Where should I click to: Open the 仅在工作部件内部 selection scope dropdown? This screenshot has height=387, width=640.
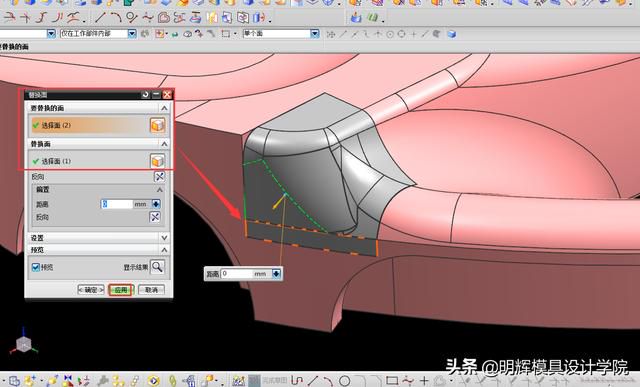click(x=132, y=34)
